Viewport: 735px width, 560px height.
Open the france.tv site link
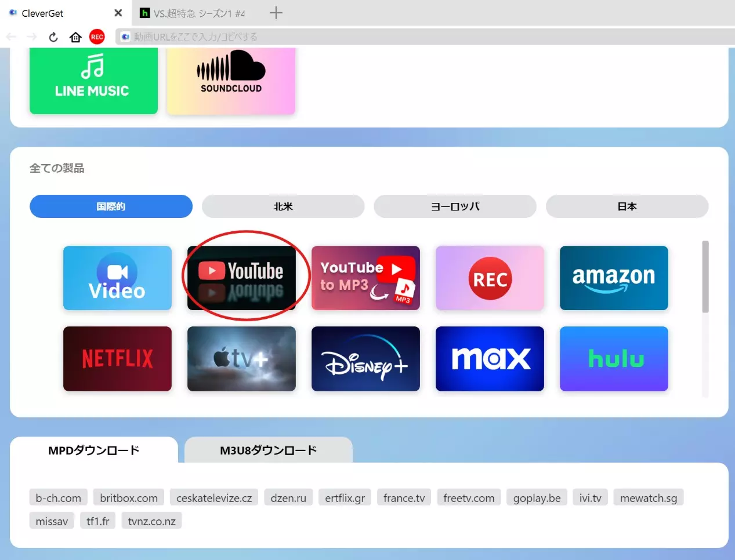[404, 498]
